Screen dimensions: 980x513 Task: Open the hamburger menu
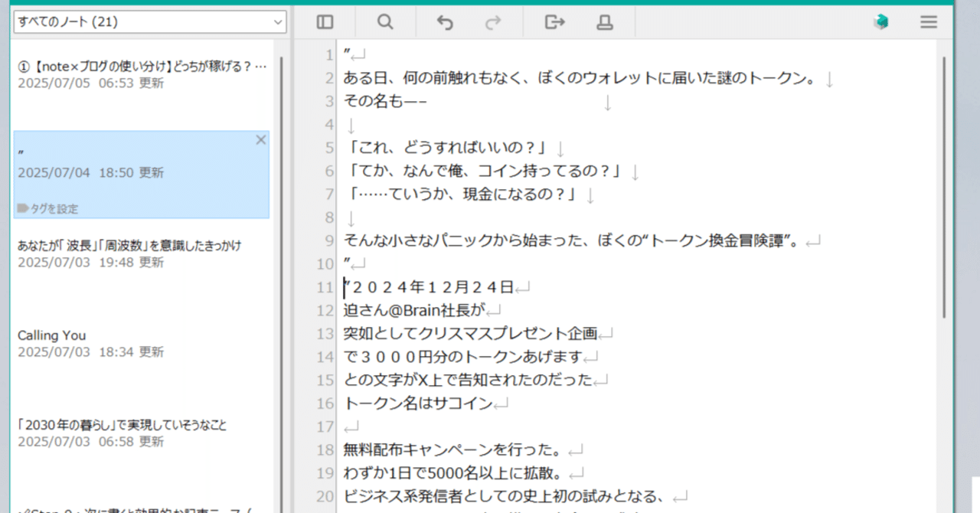tap(929, 22)
